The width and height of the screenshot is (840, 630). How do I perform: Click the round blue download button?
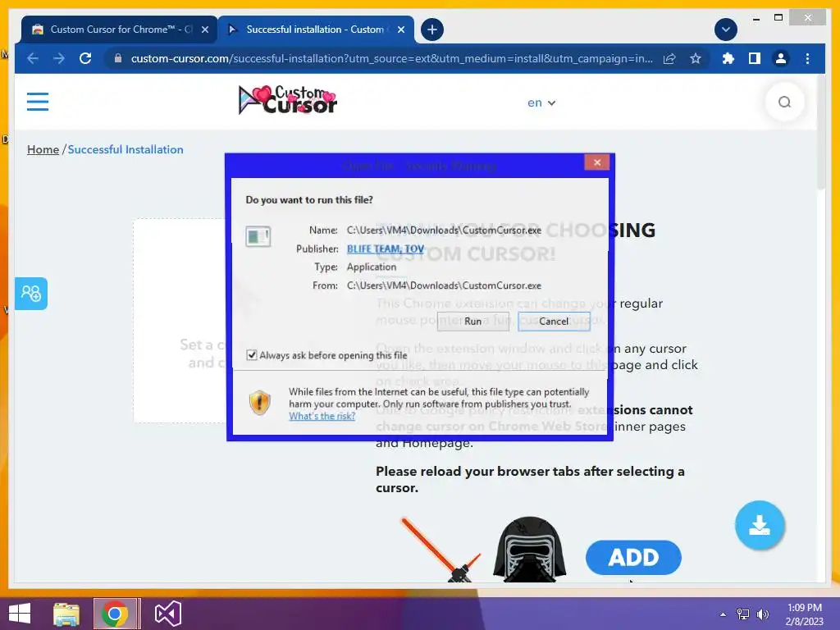(760, 526)
